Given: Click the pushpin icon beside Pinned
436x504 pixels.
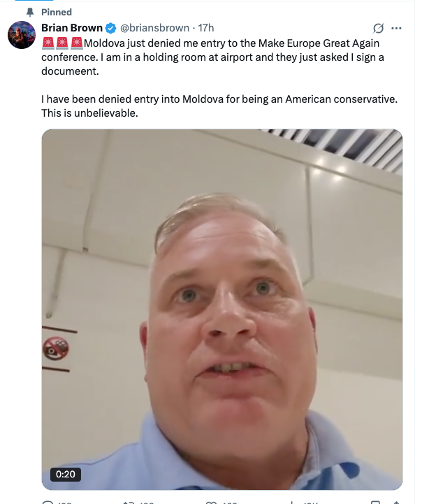Looking at the screenshot, I should point(30,12).
